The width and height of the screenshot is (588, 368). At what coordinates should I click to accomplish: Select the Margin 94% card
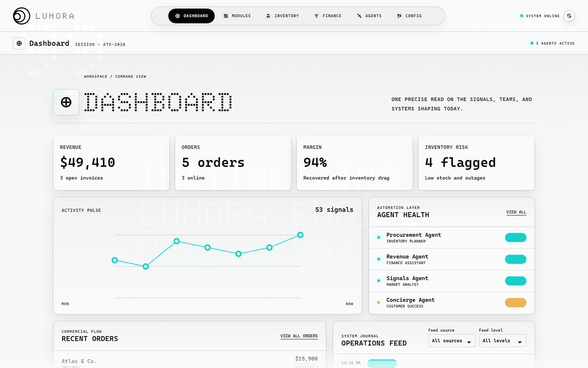tap(355, 163)
